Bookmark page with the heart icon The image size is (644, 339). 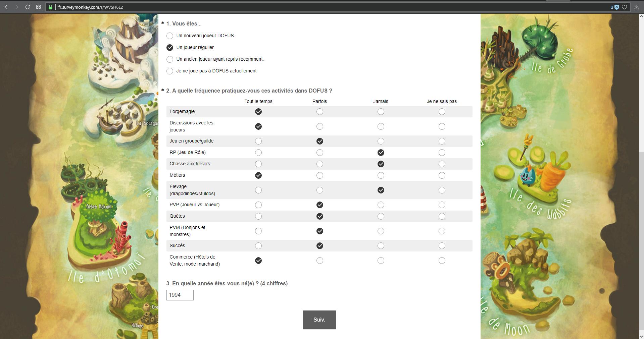coord(624,7)
